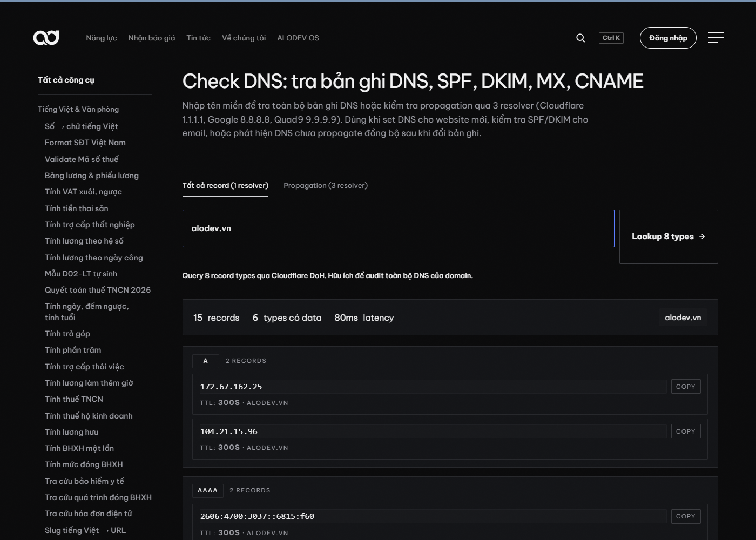Open Tính mức đóng BHXH tool
756x540 pixels.
pyautogui.click(x=84, y=464)
